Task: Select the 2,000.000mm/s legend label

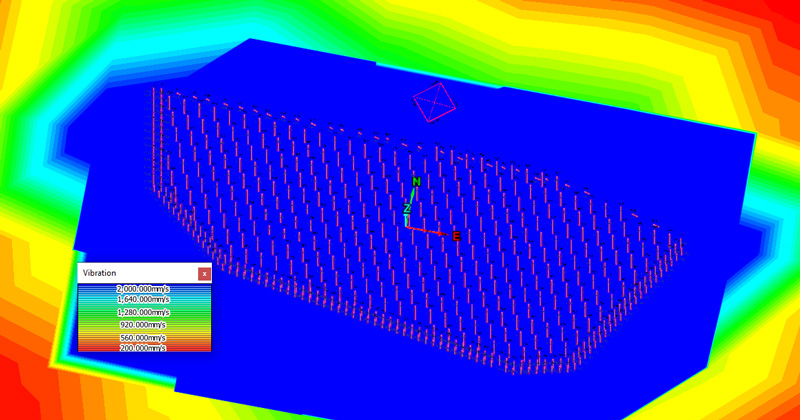Action: [x=143, y=289]
